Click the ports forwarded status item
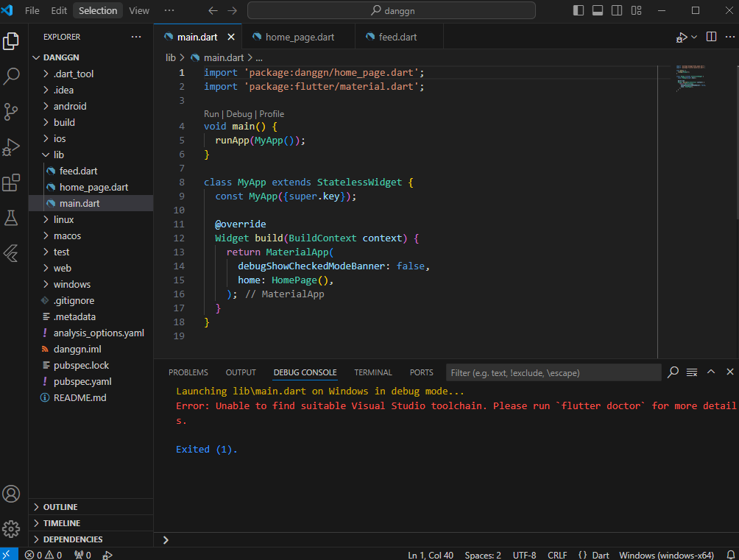This screenshot has height=560, width=739. [x=82, y=555]
